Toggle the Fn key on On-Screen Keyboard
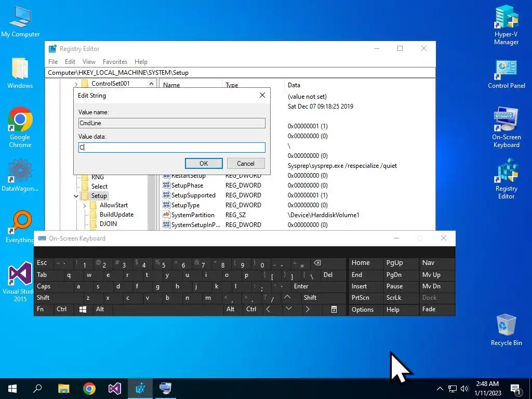 coord(44,310)
